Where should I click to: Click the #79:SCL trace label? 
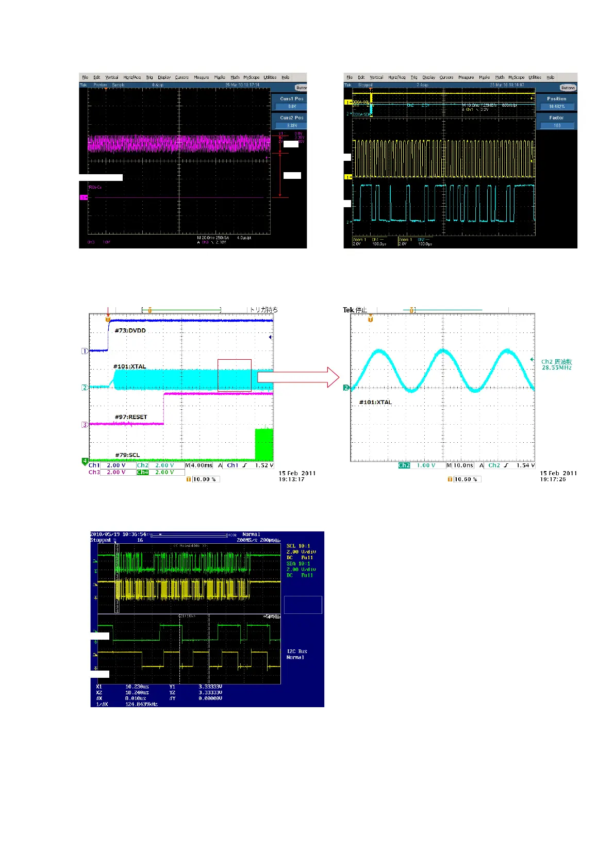(x=127, y=455)
